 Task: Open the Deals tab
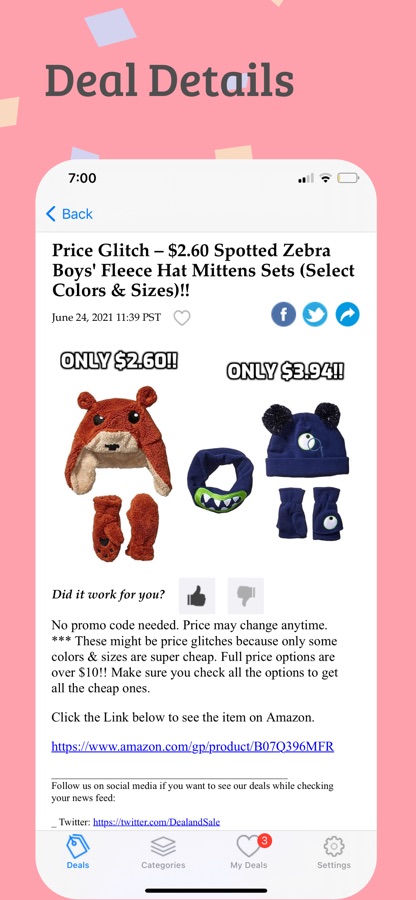click(x=78, y=852)
